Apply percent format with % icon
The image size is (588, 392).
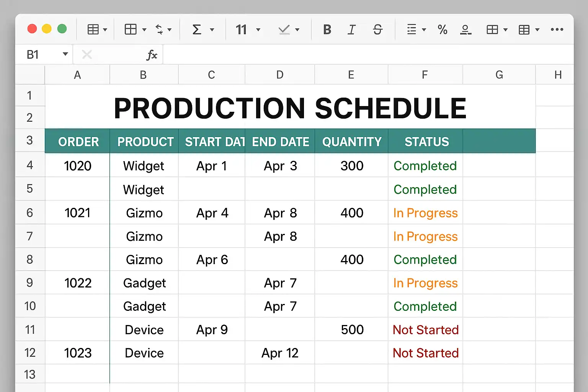[443, 29]
